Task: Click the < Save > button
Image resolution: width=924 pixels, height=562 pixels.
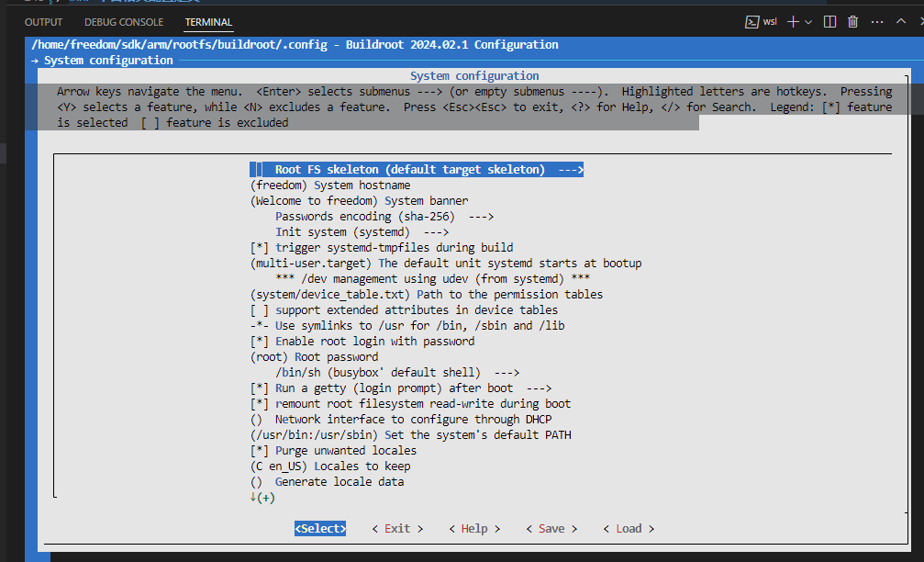Action: coord(551,529)
